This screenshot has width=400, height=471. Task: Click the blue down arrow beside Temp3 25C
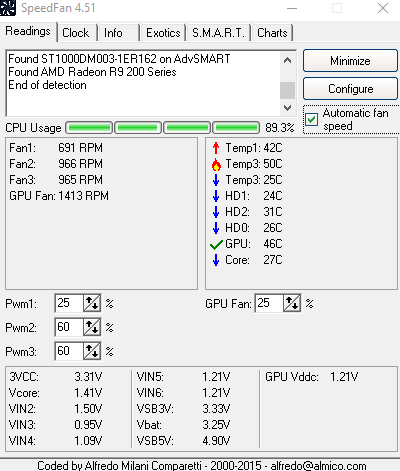coord(216,180)
